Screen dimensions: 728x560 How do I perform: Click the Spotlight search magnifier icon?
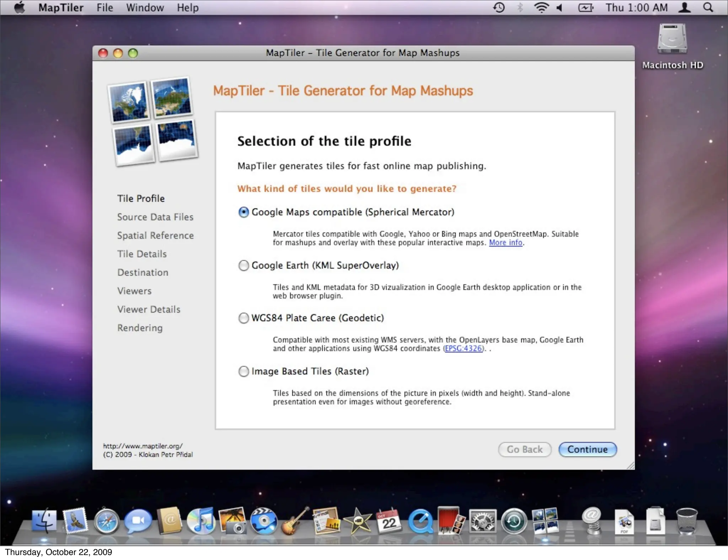[708, 7]
